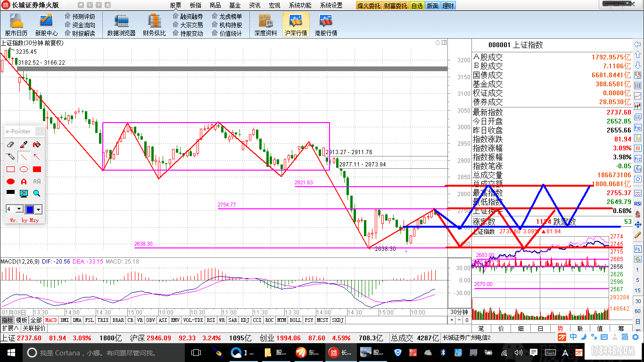Open the Windows Start menu

11,352
